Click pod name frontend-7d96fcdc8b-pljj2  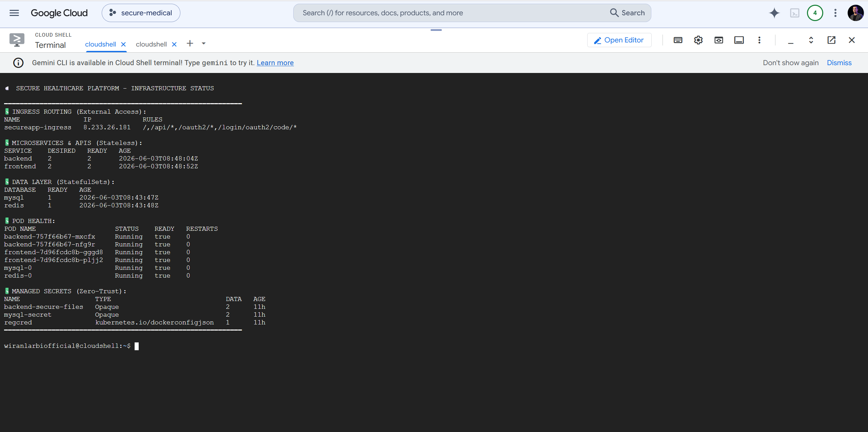point(53,260)
